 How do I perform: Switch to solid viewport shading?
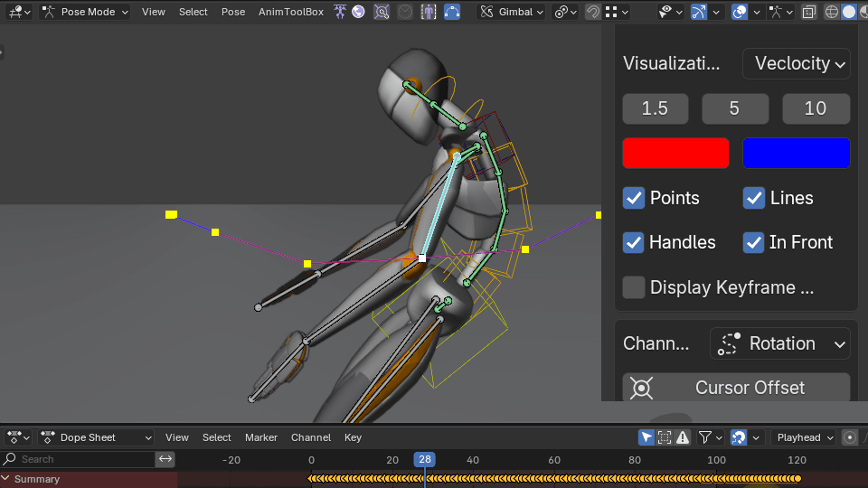coord(848,12)
